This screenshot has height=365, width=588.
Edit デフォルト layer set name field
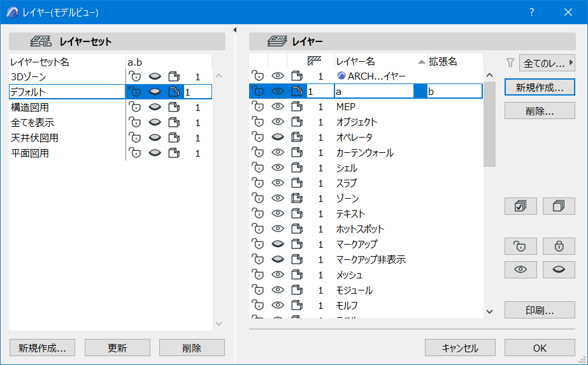[67, 92]
